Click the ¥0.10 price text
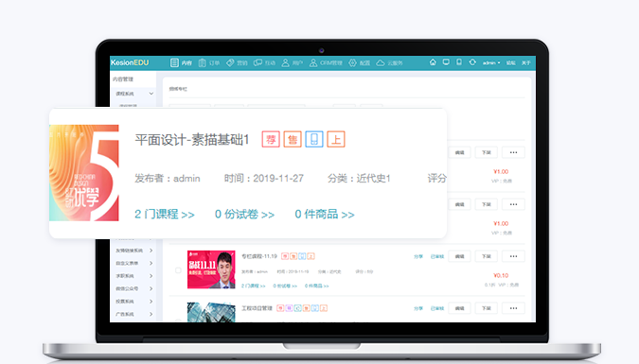This screenshot has height=364, width=639. click(x=501, y=276)
